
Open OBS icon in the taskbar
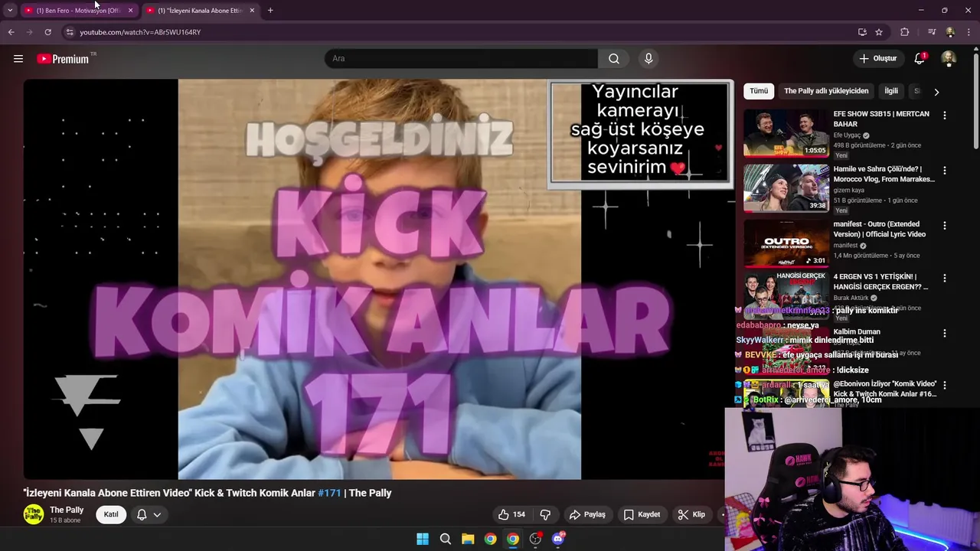535,539
